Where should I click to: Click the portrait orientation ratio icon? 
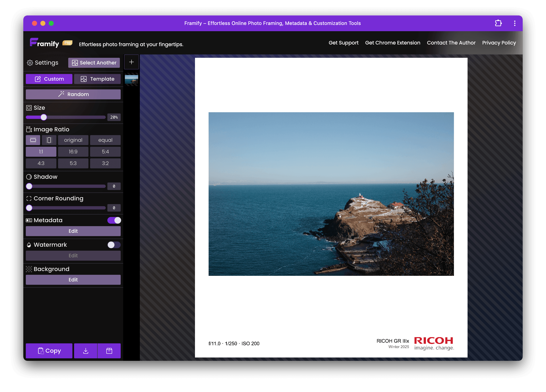pyautogui.click(x=49, y=140)
